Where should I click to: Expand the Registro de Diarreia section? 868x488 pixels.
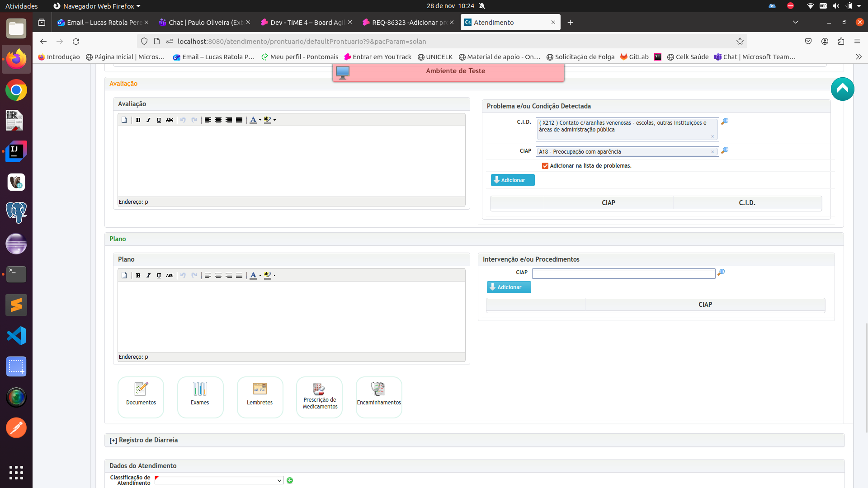144,440
